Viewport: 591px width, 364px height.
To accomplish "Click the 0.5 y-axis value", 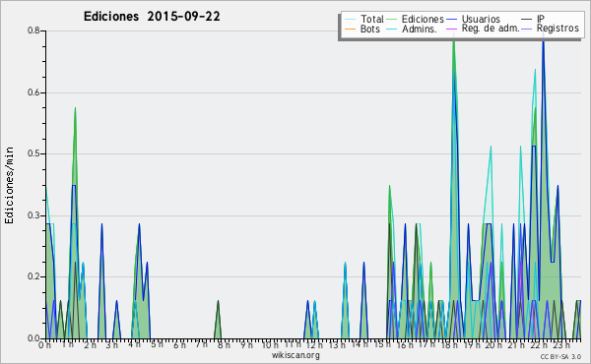I will 33,153.
